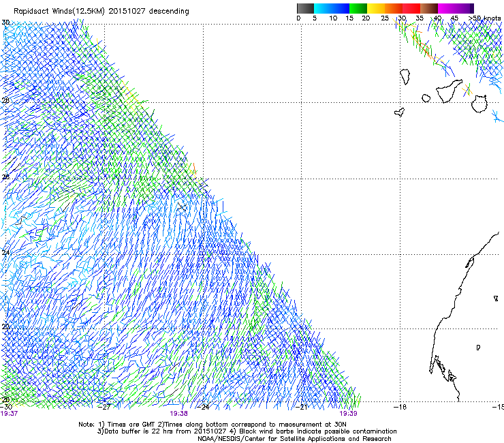Click the brown 35-40 knots legend segment
The image size is (504, 443).
click(429, 8)
